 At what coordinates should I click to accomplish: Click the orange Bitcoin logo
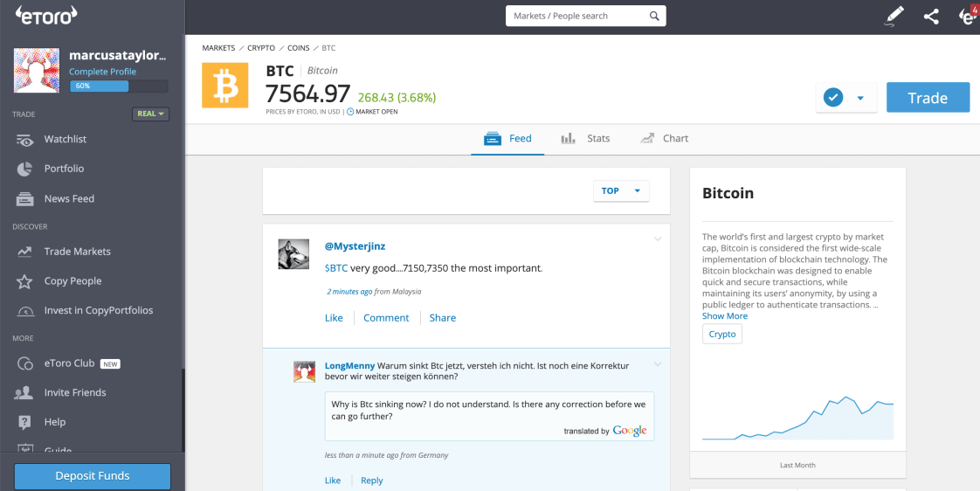click(225, 85)
